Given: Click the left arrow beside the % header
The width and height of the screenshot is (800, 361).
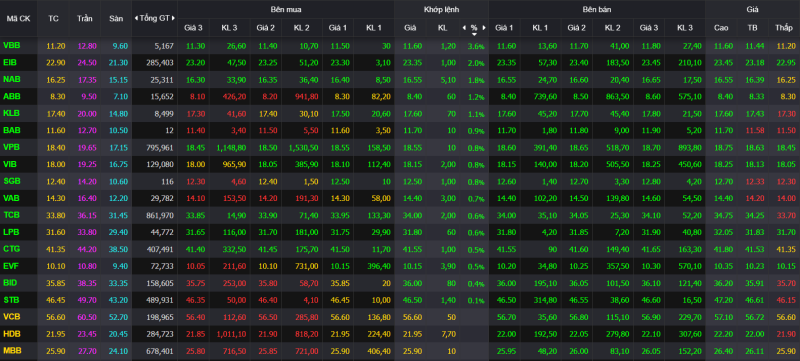Looking at the screenshot, I should tap(464, 28).
